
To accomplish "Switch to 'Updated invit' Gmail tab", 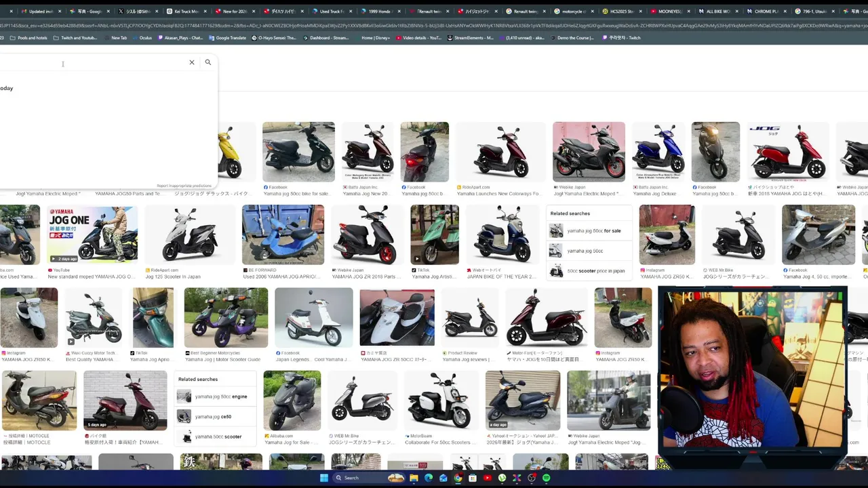I will pyautogui.click(x=41, y=12).
